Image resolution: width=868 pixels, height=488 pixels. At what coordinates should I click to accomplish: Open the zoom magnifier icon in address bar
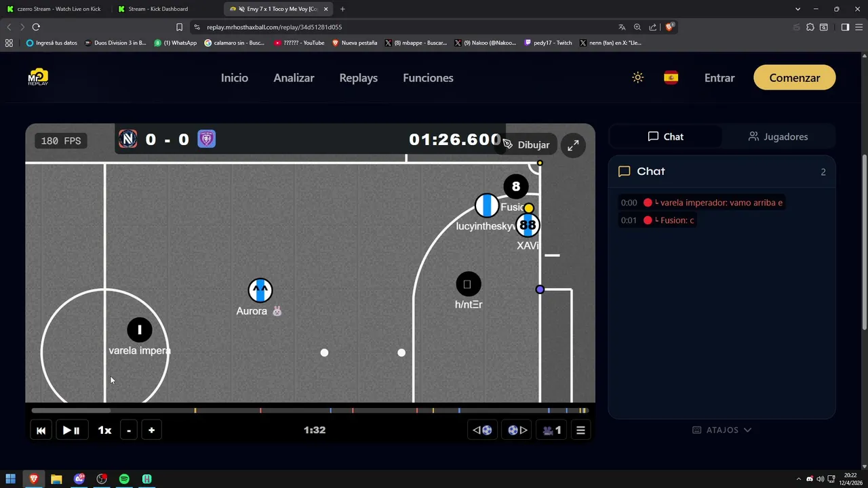(637, 27)
